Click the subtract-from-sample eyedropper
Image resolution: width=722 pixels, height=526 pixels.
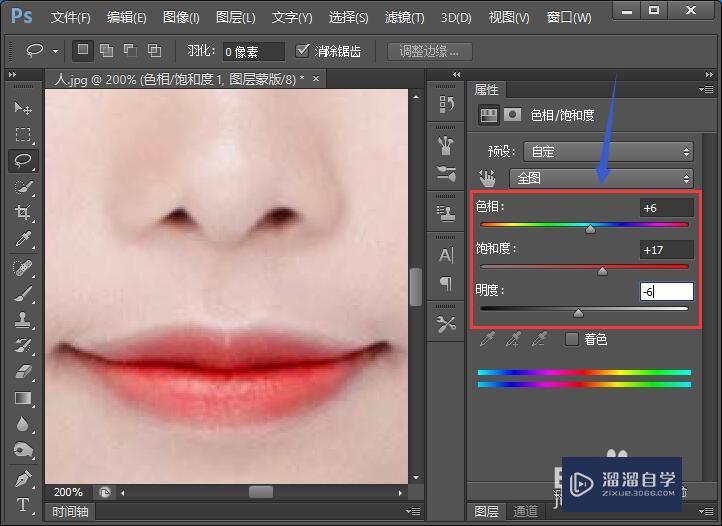[x=539, y=339]
